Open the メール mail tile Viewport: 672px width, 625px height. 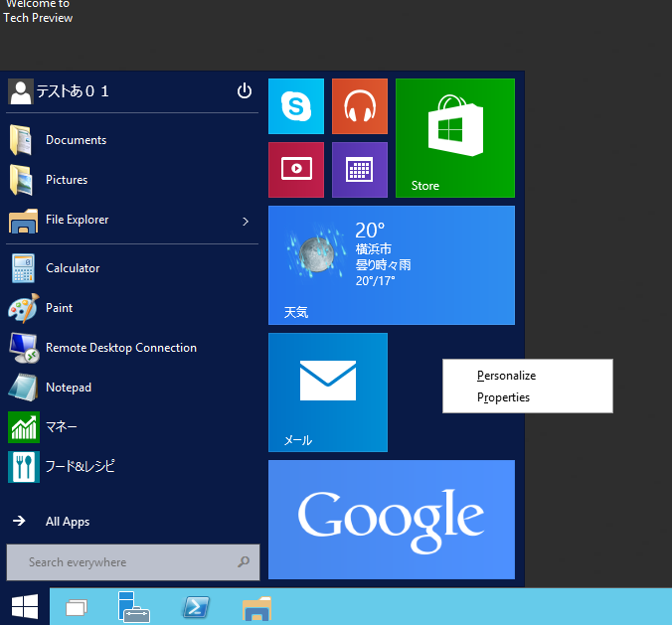[328, 392]
